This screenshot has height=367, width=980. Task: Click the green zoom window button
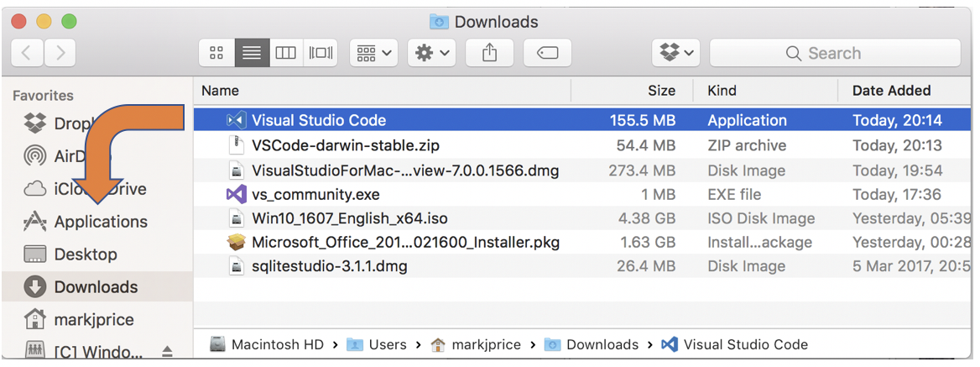coord(69,21)
